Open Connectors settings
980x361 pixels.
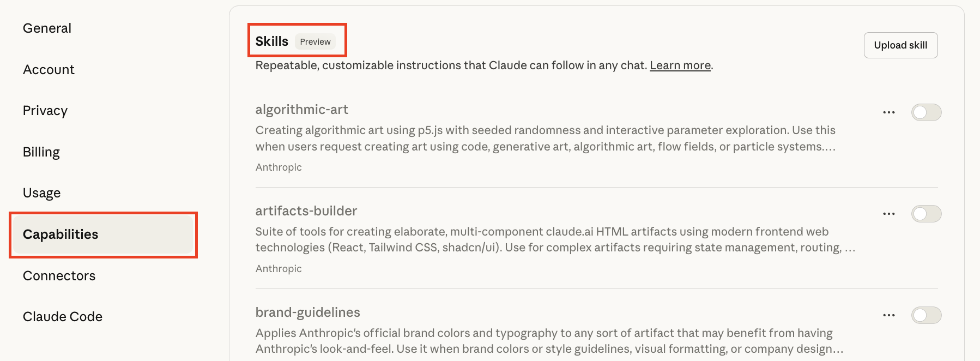click(x=59, y=276)
